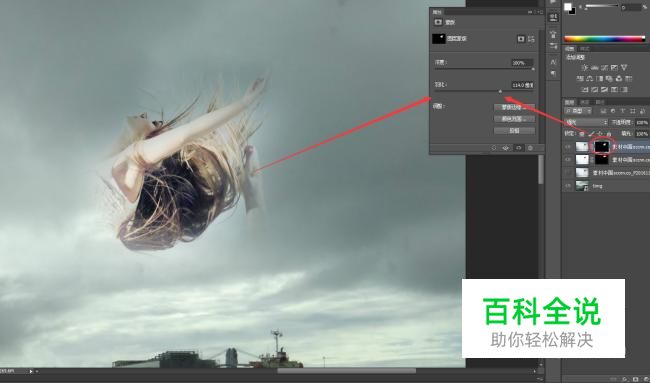The height and width of the screenshot is (383, 650).
Task: Switch to the 图层 Layers tab
Action: click(570, 102)
